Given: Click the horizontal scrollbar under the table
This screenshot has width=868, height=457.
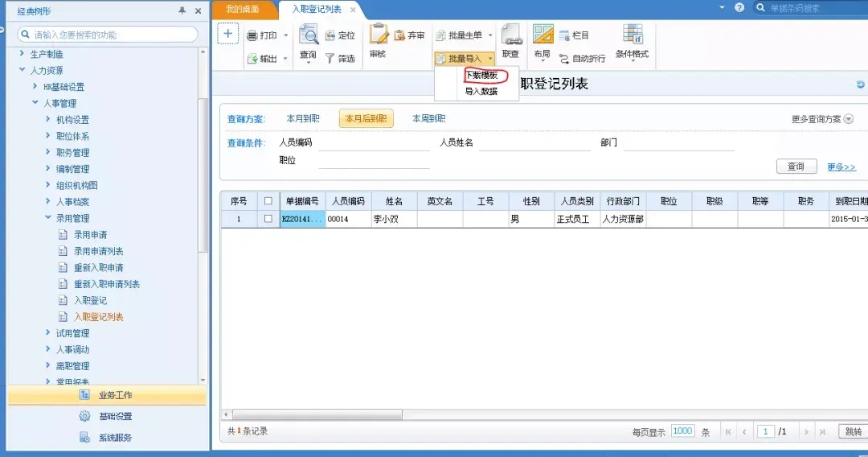Looking at the screenshot, I should click(x=317, y=414).
